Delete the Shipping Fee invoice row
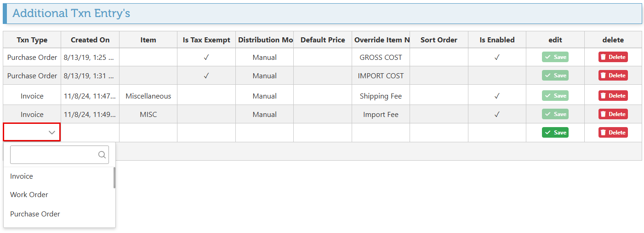The width and height of the screenshot is (644, 233). pos(613,96)
